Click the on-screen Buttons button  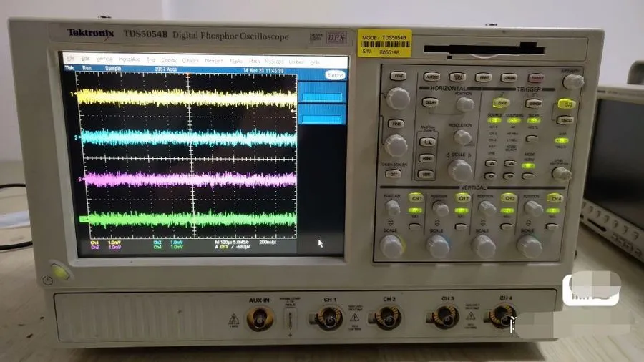(335, 75)
